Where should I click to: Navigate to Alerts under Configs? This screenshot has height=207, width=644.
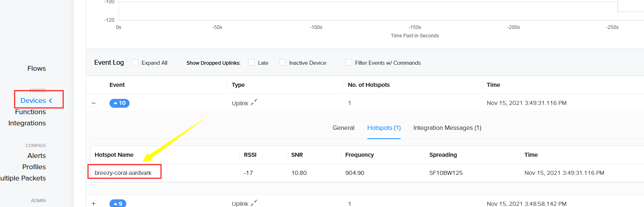36,156
